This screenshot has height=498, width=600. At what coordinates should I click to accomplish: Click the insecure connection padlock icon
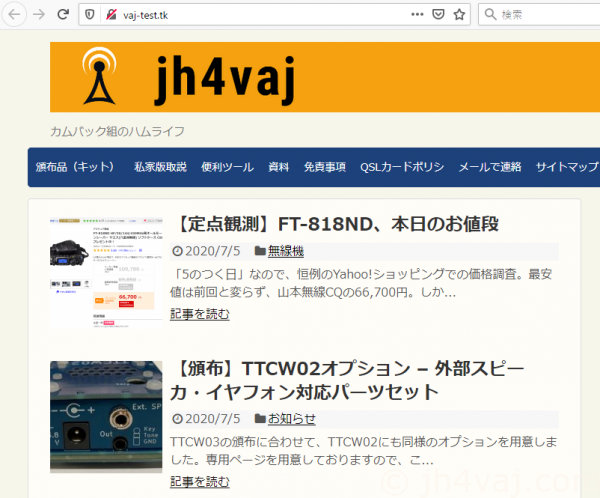pyautogui.click(x=110, y=14)
